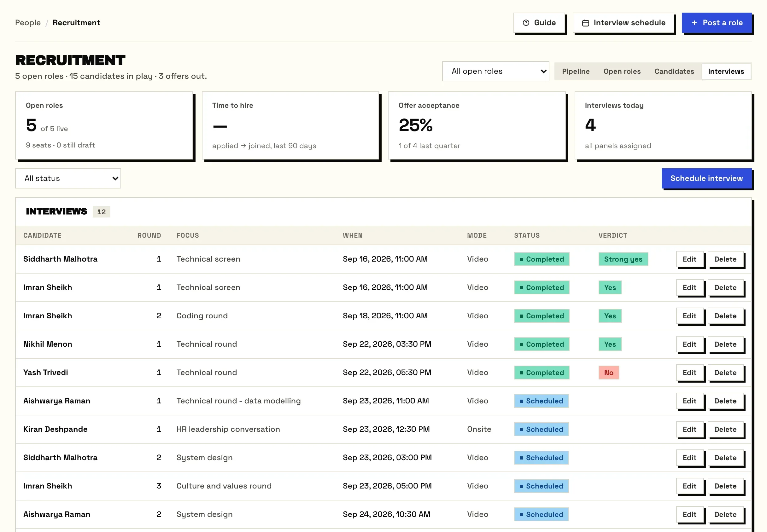
Task: Click the Schedule interview button
Action: tap(706, 178)
